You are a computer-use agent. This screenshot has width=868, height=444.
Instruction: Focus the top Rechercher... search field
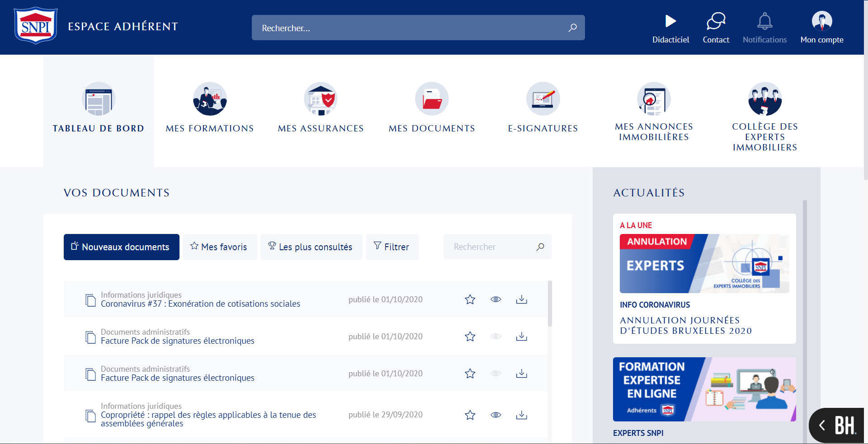418,28
